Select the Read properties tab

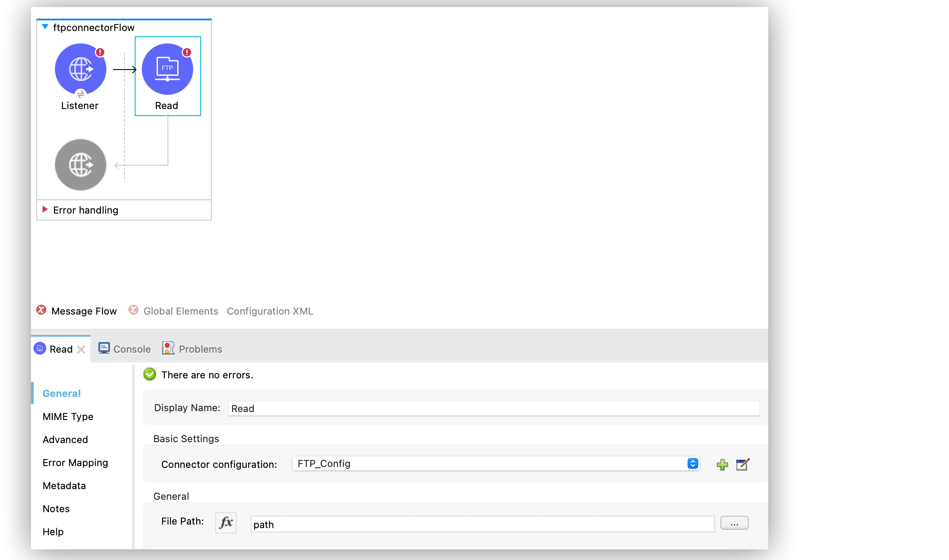coord(61,349)
